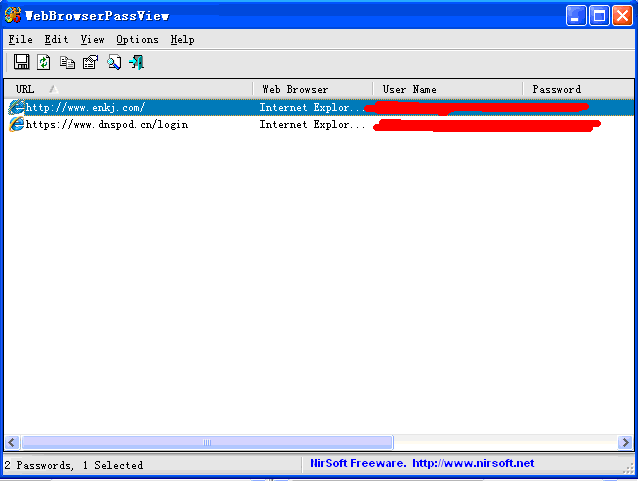Viewport: 638px width, 481px height.
Task: Click the Refresh toolbar icon
Action: tap(44, 62)
